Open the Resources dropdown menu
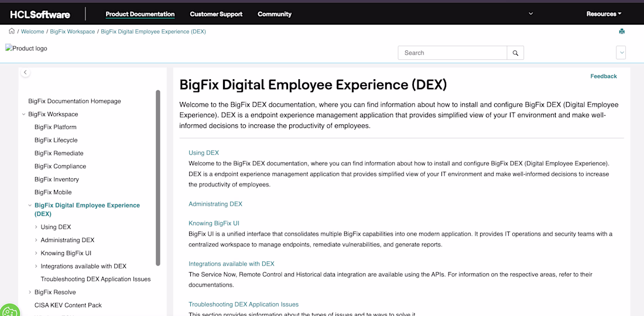644x316 pixels. (604, 14)
